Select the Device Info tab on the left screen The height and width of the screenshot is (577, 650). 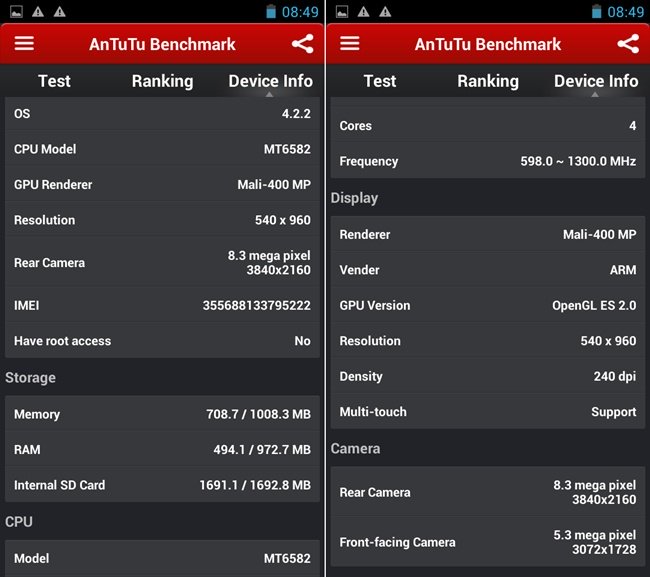coord(270,81)
